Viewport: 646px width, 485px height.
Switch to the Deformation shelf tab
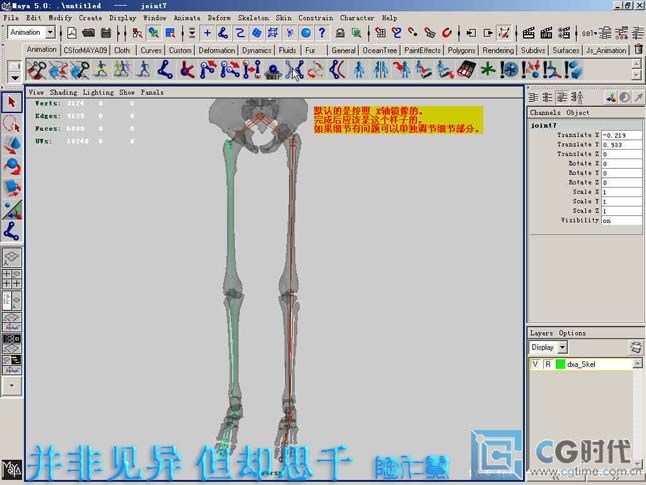pyautogui.click(x=217, y=50)
